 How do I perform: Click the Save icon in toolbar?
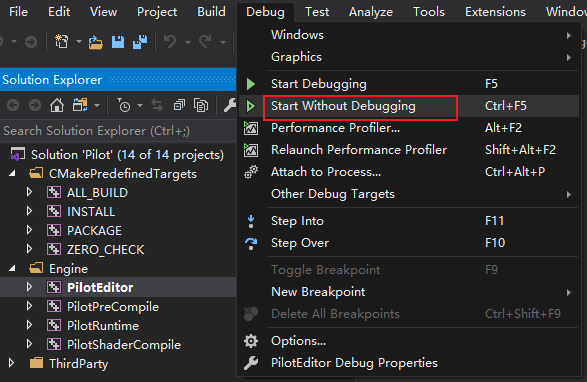(x=118, y=42)
